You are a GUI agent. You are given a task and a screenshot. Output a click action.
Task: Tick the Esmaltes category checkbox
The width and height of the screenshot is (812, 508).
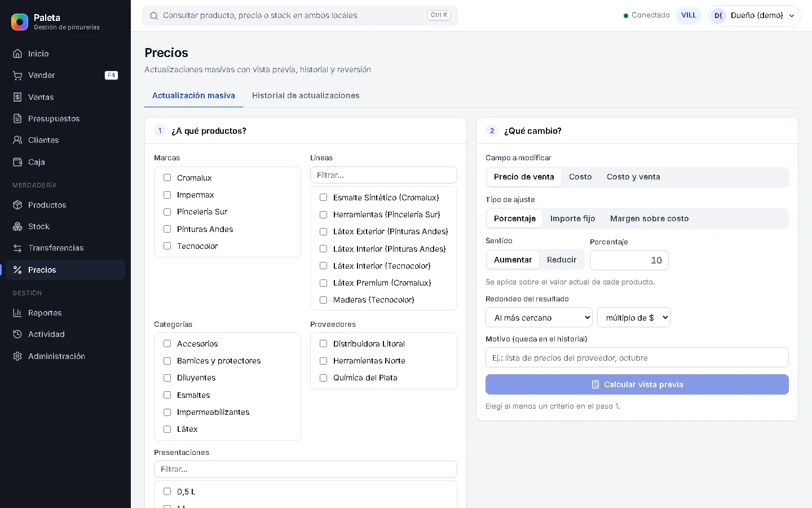pos(167,395)
